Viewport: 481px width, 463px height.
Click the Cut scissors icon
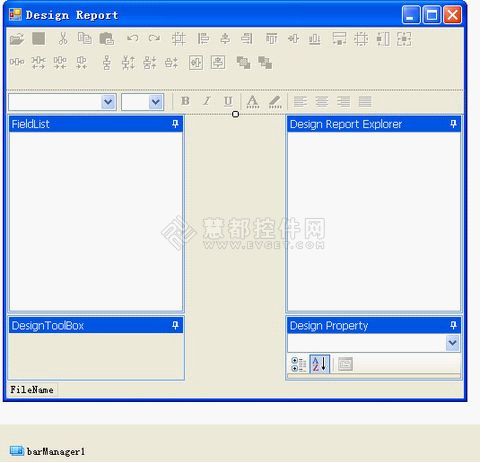click(63, 39)
